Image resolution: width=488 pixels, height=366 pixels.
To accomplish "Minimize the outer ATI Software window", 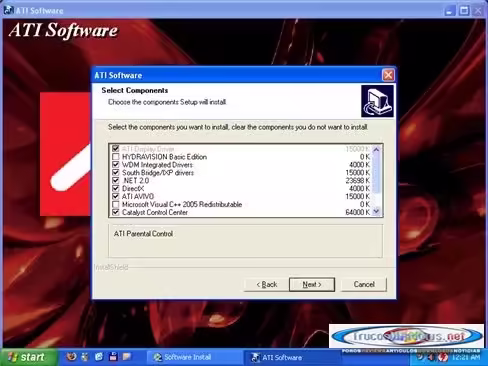I will click(449, 11).
